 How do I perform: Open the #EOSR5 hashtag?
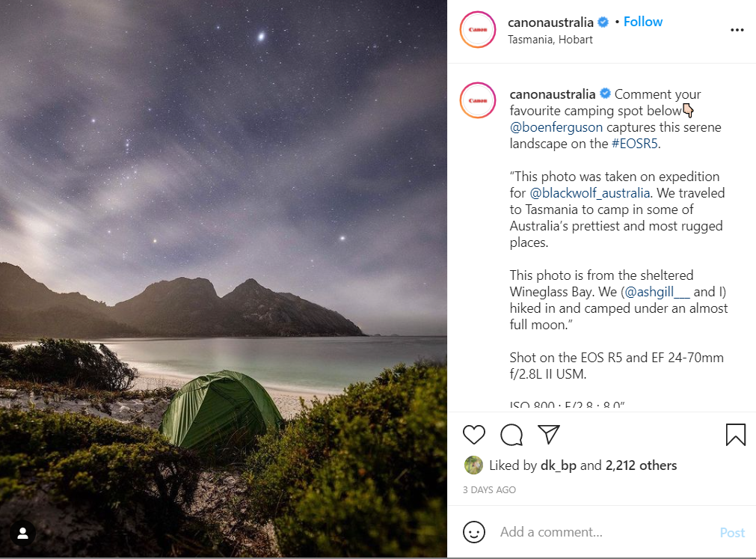(635, 144)
